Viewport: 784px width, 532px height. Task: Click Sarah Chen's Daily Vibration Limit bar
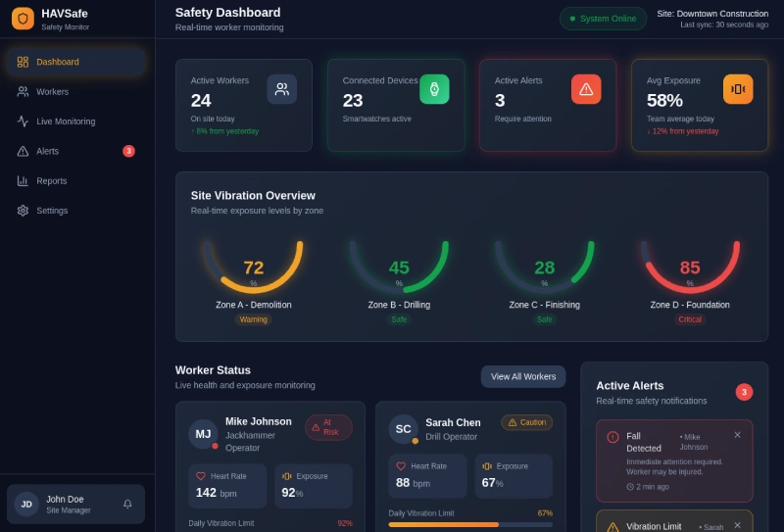click(470, 524)
